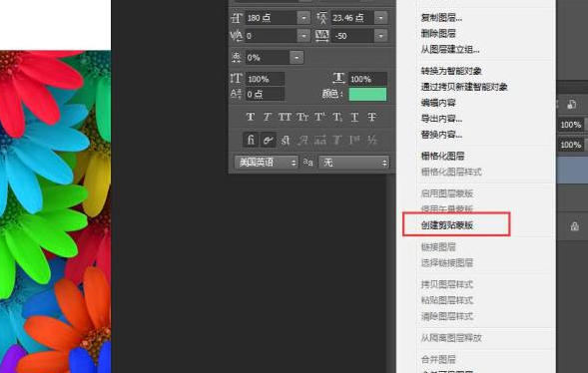588x373 pixels.
Task: Click the tsume field showing 0%
Action: (x=268, y=57)
